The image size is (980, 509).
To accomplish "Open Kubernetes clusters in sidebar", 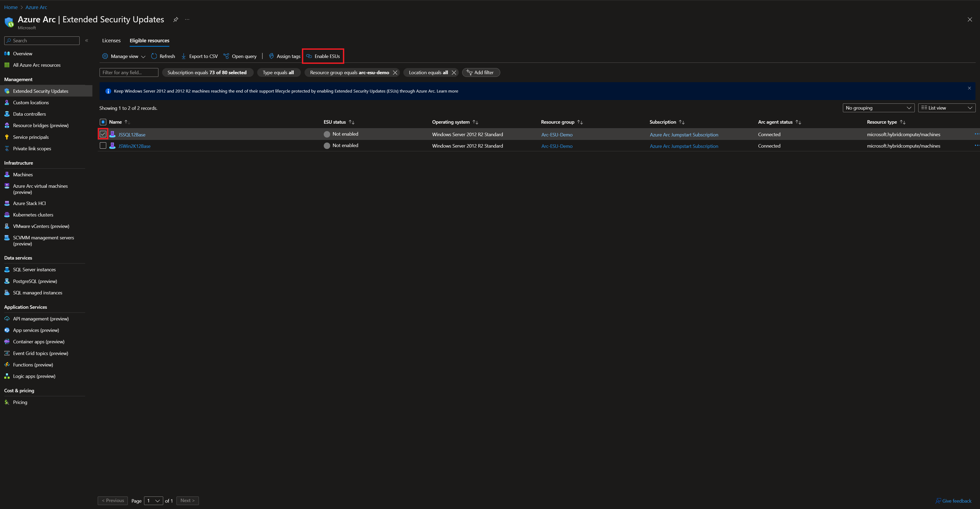I will coord(33,215).
